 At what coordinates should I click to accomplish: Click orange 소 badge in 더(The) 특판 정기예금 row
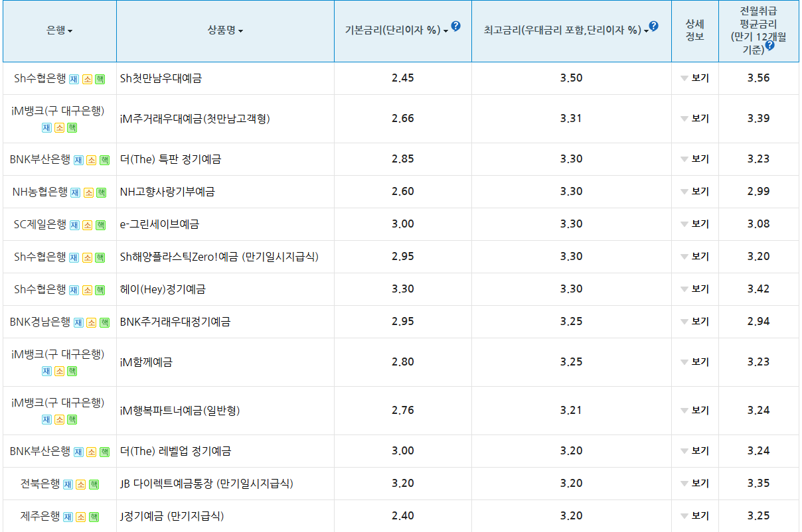pos(91,160)
